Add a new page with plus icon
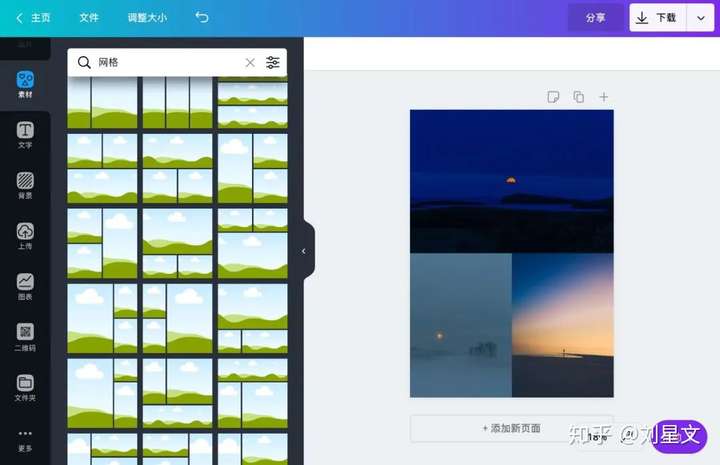The height and width of the screenshot is (465, 720). pyautogui.click(x=604, y=97)
